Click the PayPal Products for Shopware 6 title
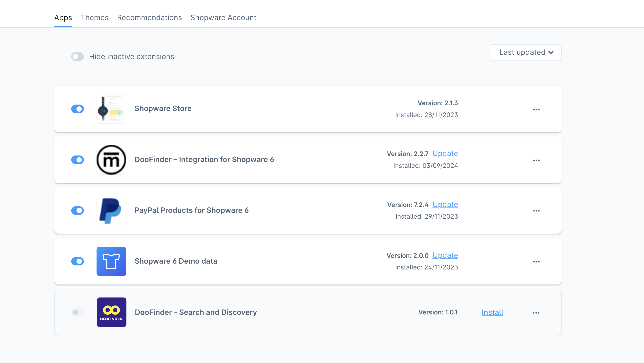 pos(191,210)
